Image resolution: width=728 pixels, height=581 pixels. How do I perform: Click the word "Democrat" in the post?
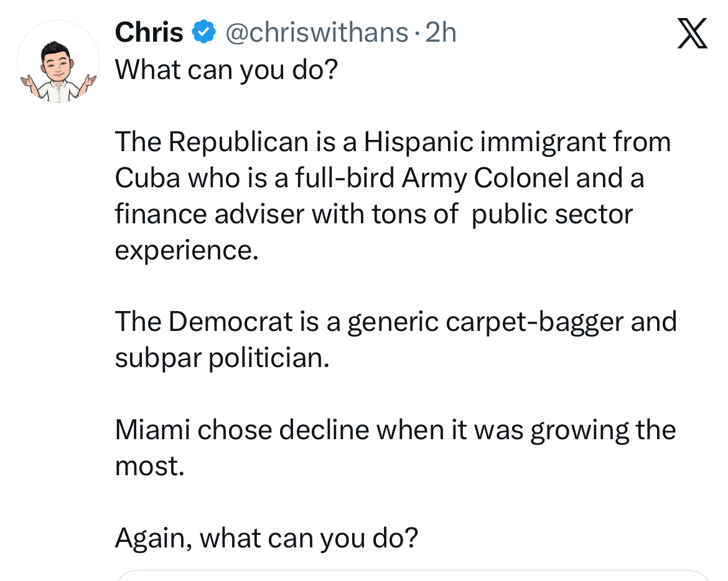click(x=230, y=322)
